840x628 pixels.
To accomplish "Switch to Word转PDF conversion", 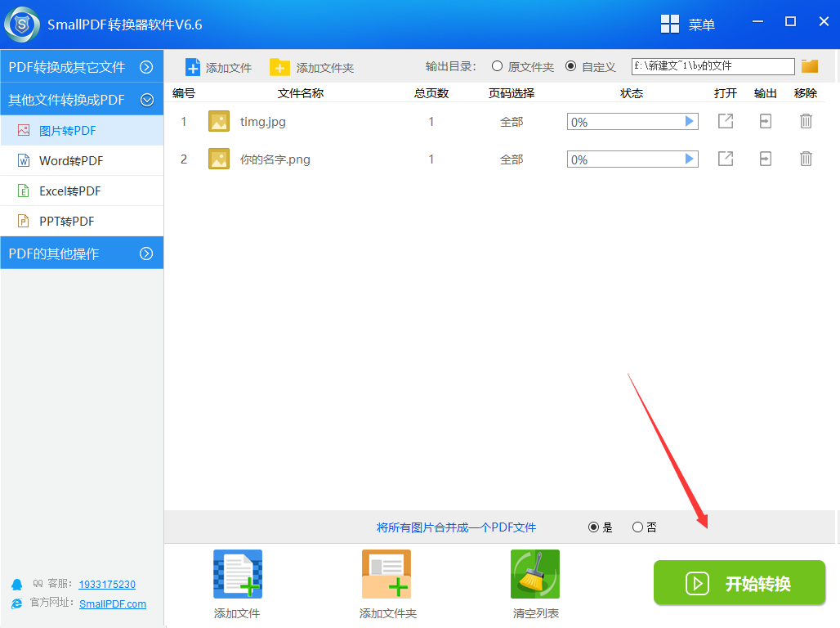I will pos(71,161).
